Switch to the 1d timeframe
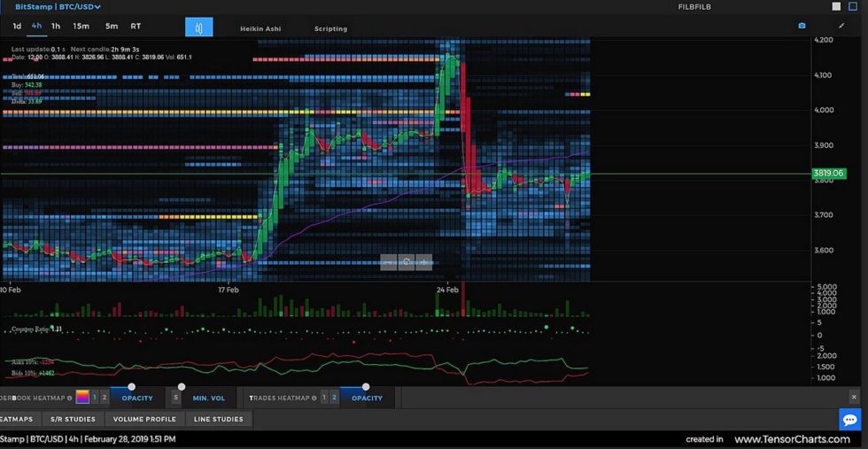Viewport: 868px width, 449px height. 17,26
